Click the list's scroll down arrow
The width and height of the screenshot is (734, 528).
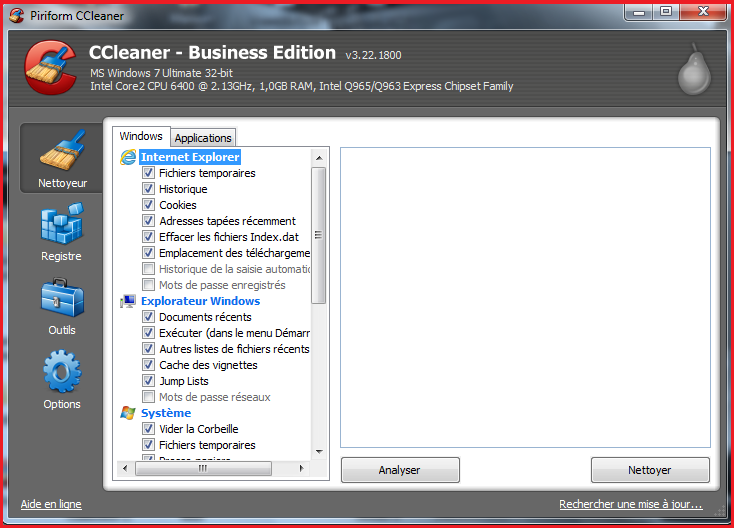[319, 452]
